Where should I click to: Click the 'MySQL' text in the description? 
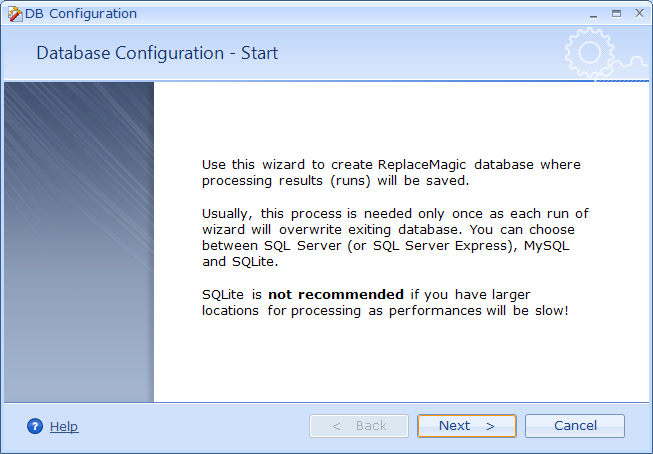(x=548, y=246)
